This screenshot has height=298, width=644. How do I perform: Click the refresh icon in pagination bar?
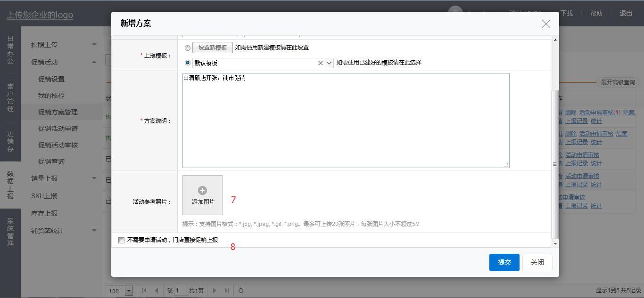[x=241, y=290]
